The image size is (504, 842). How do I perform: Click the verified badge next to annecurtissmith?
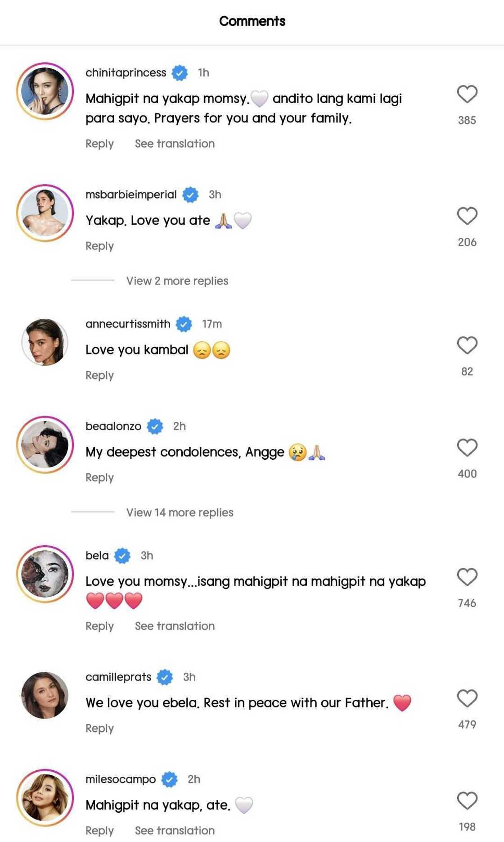point(184,324)
